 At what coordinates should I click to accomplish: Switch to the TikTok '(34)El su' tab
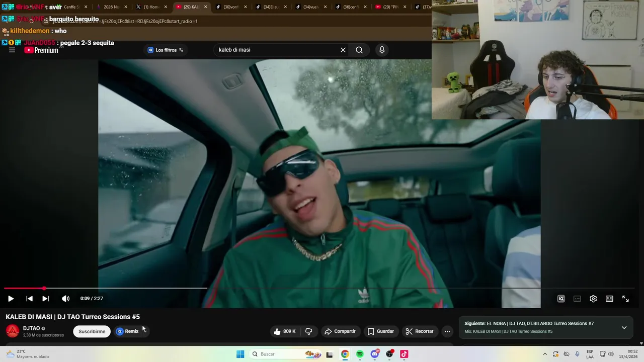pos(271,7)
